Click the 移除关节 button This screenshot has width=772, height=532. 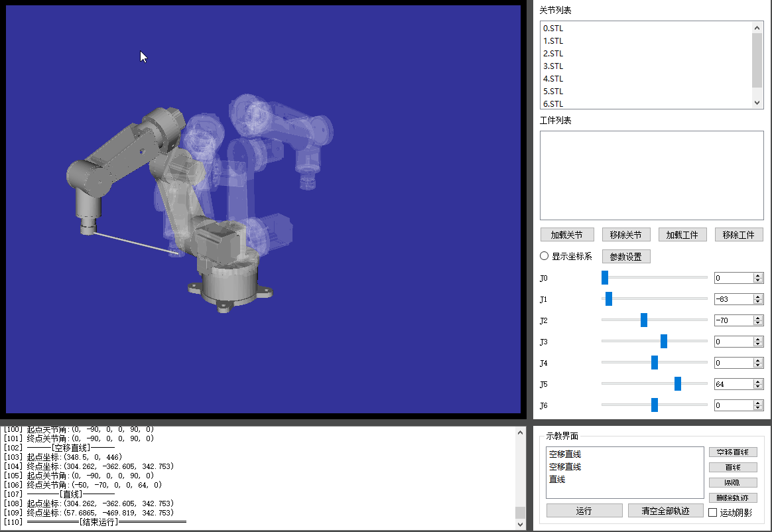pyautogui.click(x=626, y=235)
